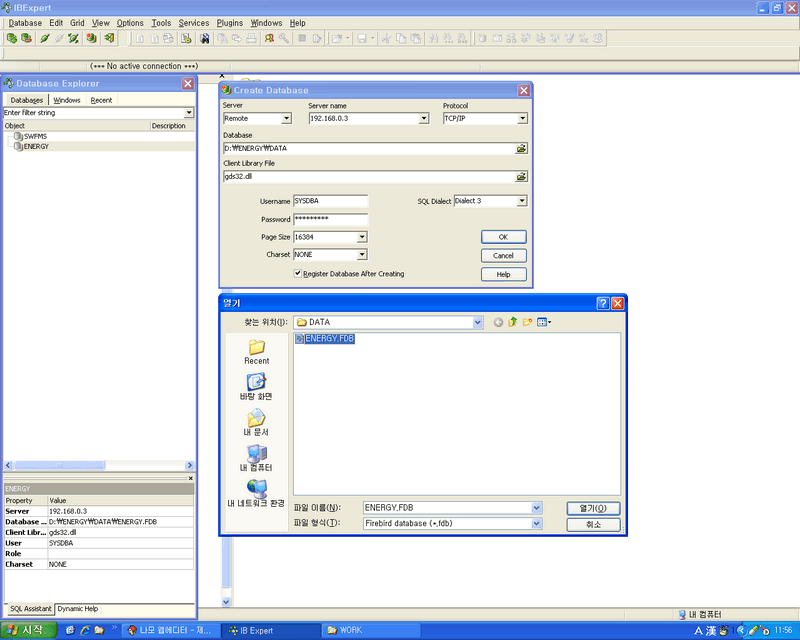Viewport: 800px width, 640px height.
Task: Click the User Manager people icon
Action: (269, 38)
